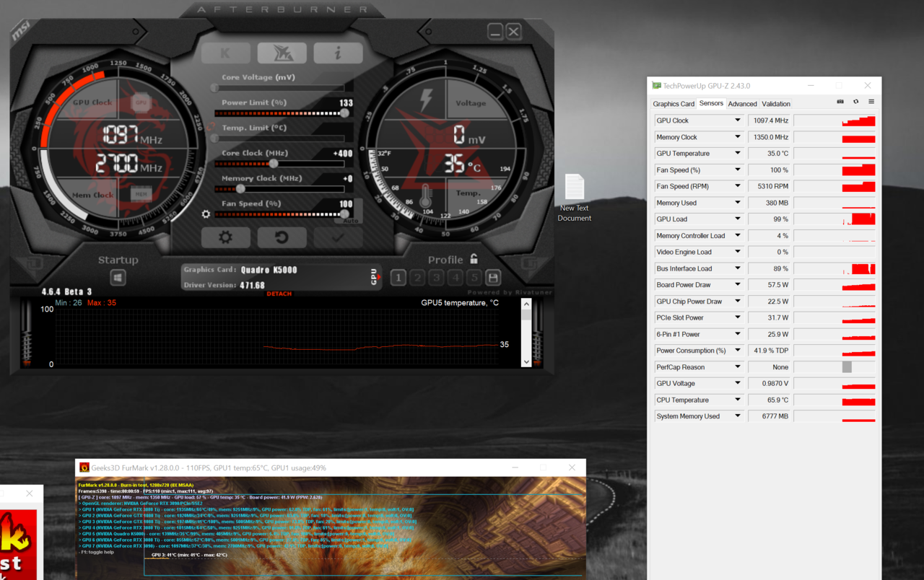Toggle the Profile lock icon
Screen dimensions: 924x580
[474, 258]
